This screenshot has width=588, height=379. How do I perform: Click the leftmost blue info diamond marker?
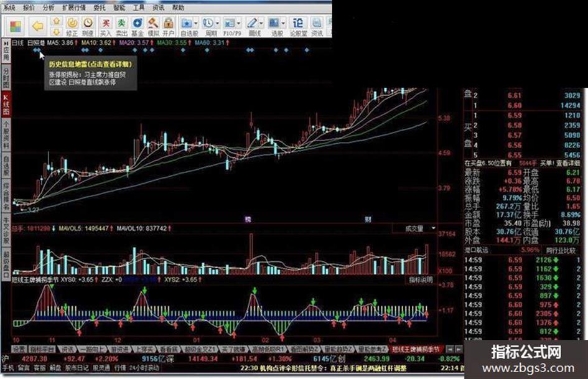coord(35,50)
